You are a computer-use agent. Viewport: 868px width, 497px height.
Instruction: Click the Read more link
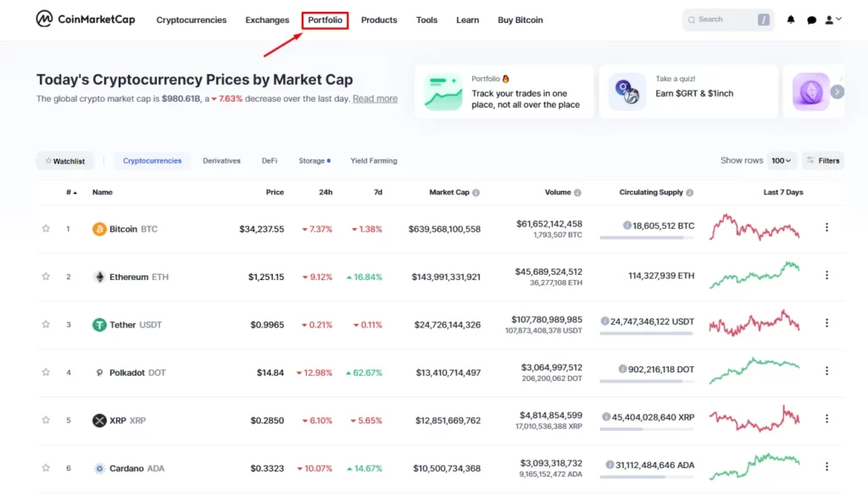375,99
